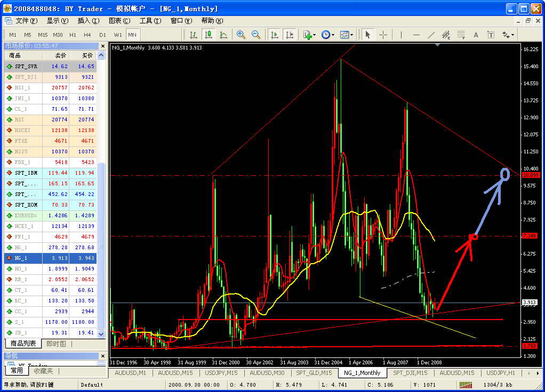This screenshot has width=545, height=392.
Task: Select the horizontal line tool
Action: [416, 35]
